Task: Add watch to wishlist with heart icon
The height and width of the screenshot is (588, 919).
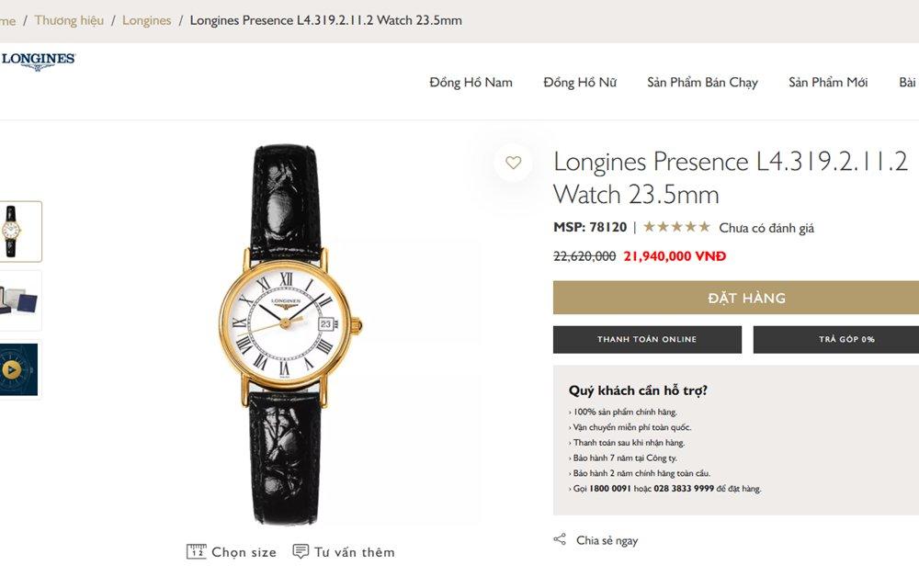Action: tap(513, 164)
